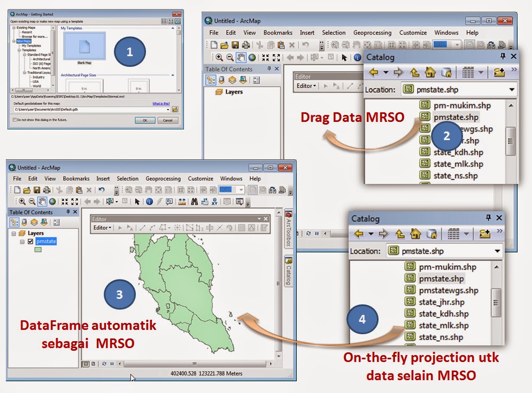The width and height of the screenshot is (532, 393).
Task: Click Fixed Zoom In icon in lower ArcMap window
Action: click(x=65, y=202)
